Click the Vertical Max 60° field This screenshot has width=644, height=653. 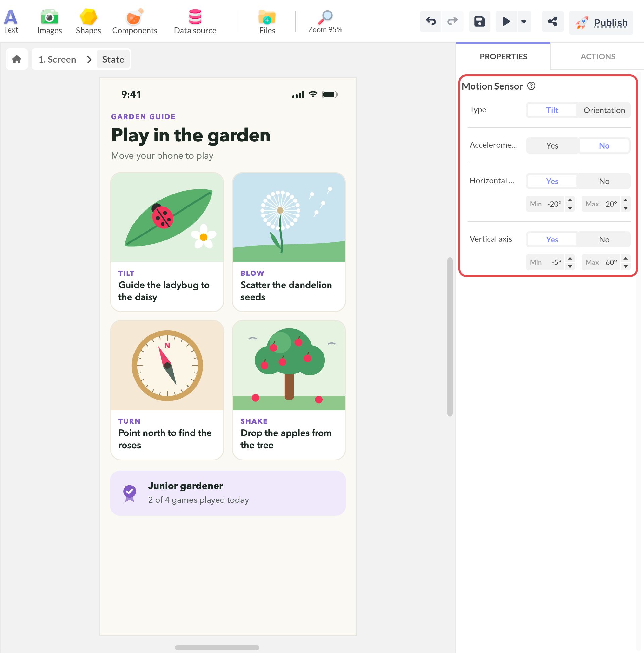(x=601, y=262)
